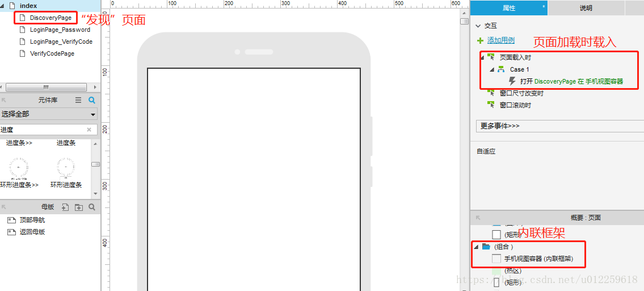Select the index page in sitemap

28,6
